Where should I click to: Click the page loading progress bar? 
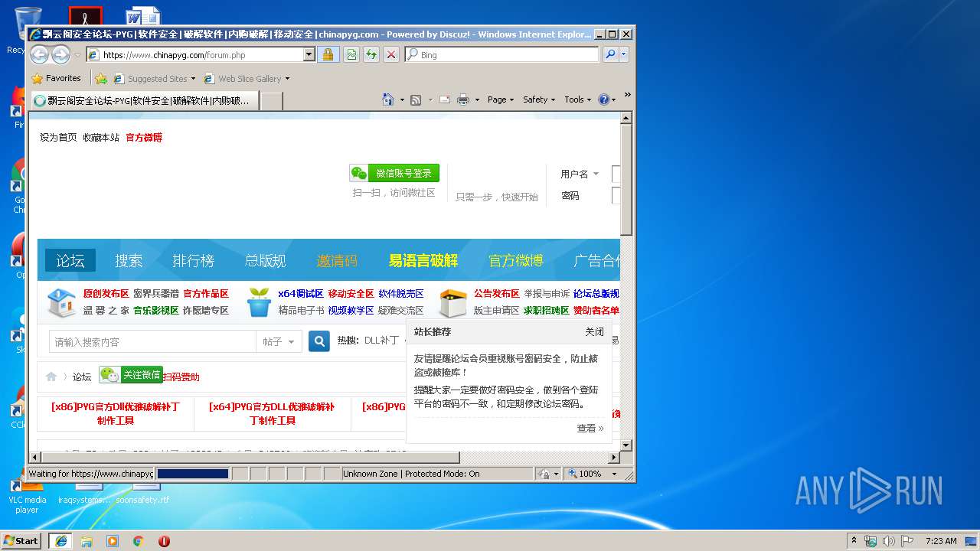point(193,474)
